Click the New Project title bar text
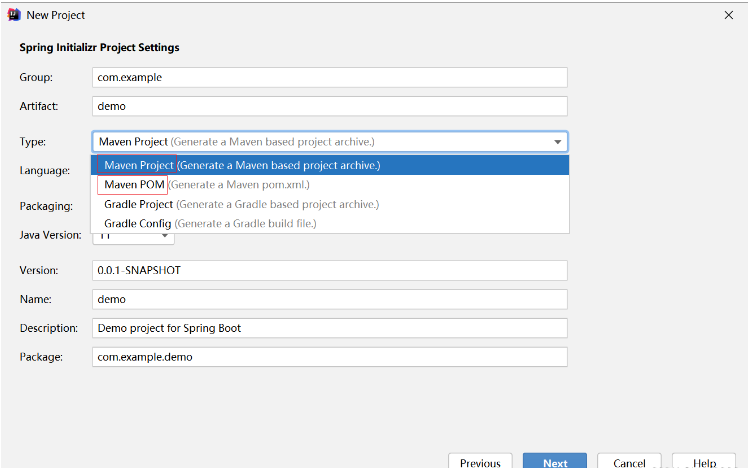Screen dimensions: 753x468 (x=56, y=15)
